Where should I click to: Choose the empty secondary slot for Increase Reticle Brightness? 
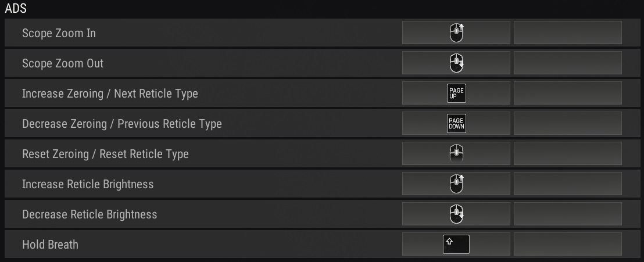click(568, 184)
